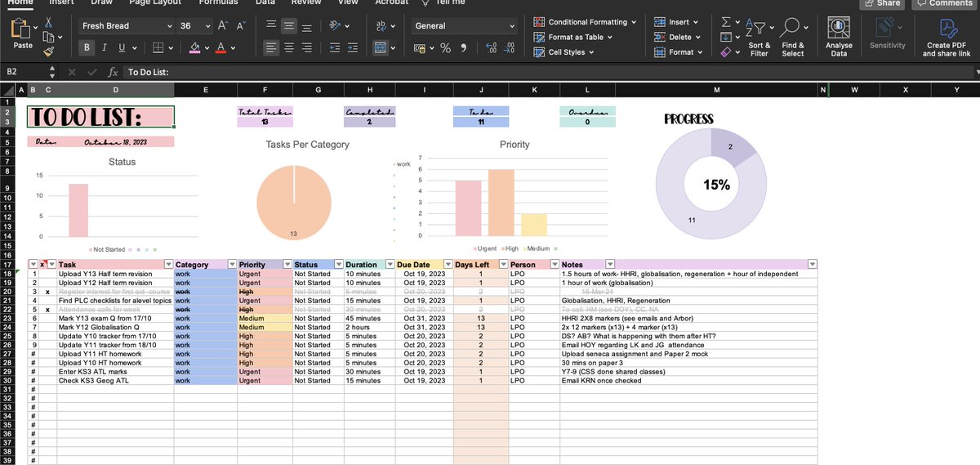This screenshot has height=465, width=980.
Task: Click the Sort & Filter icon
Action: click(x=759, y=37)
